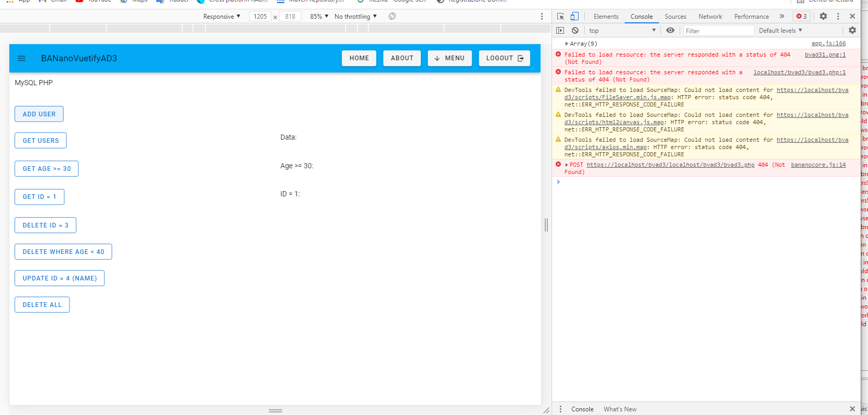868x415 pixels.
Task: Click the viewport width field 1205
Action: [260, 16]
